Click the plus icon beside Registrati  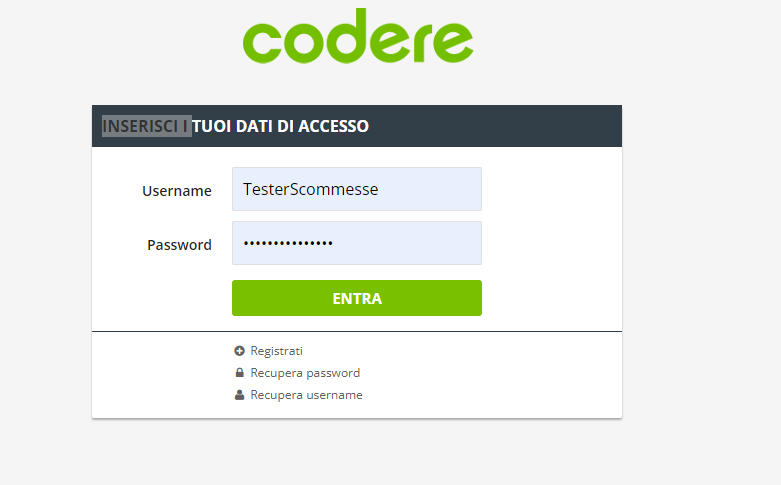tap(239, 351)
